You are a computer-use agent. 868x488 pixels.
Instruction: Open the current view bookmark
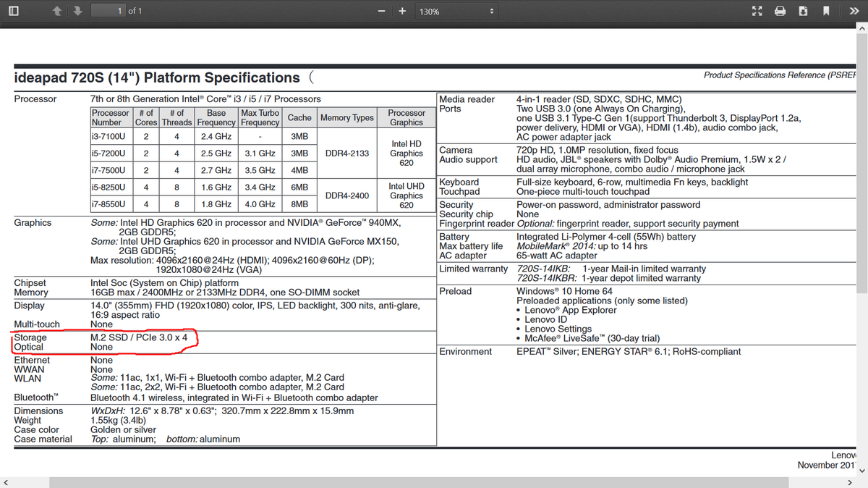(826, 12)
